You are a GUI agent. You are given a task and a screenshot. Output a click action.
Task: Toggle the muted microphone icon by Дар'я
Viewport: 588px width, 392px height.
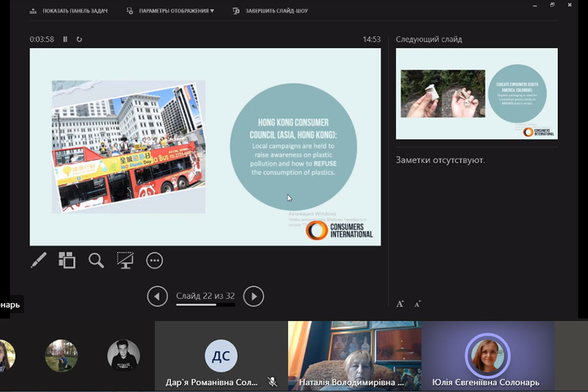point(272,382)
